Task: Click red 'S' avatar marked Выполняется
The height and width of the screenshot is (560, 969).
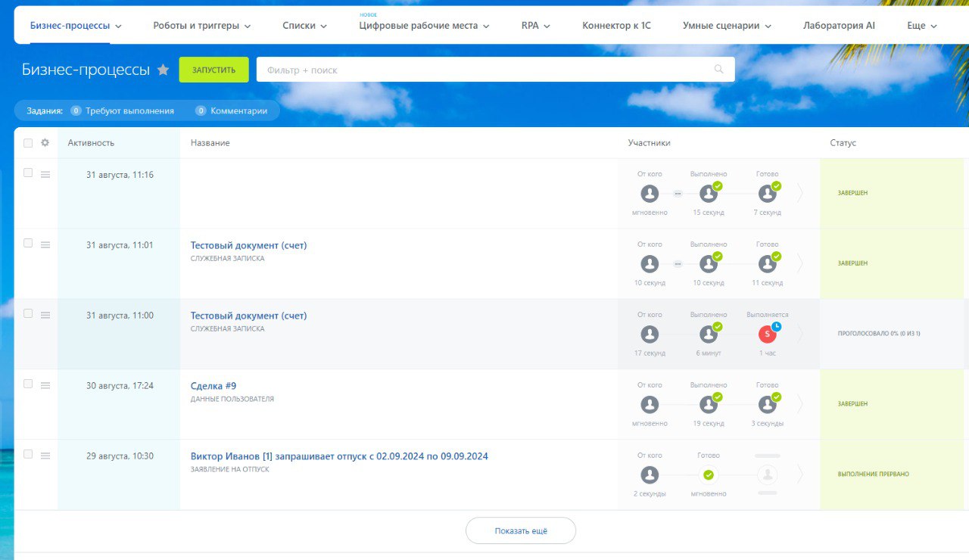Action: point(768,334)
